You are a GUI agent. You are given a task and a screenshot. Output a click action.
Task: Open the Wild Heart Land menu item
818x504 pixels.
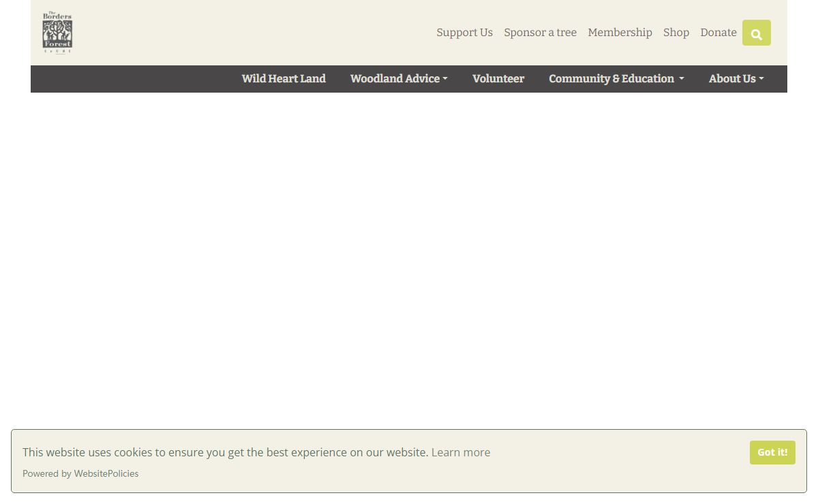[x=284, y=79]
